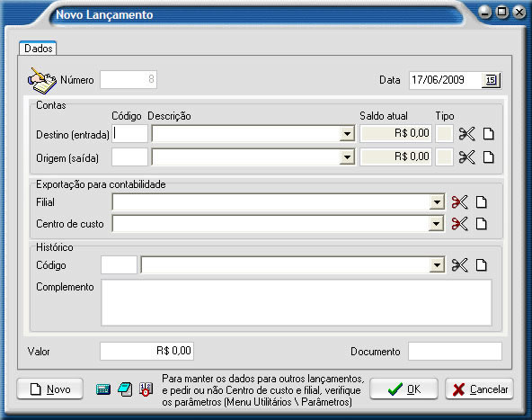This screenshot has width=532, height=420.
Task: Expand the Origem (saída) description dropdown
Action: (347, 157)
